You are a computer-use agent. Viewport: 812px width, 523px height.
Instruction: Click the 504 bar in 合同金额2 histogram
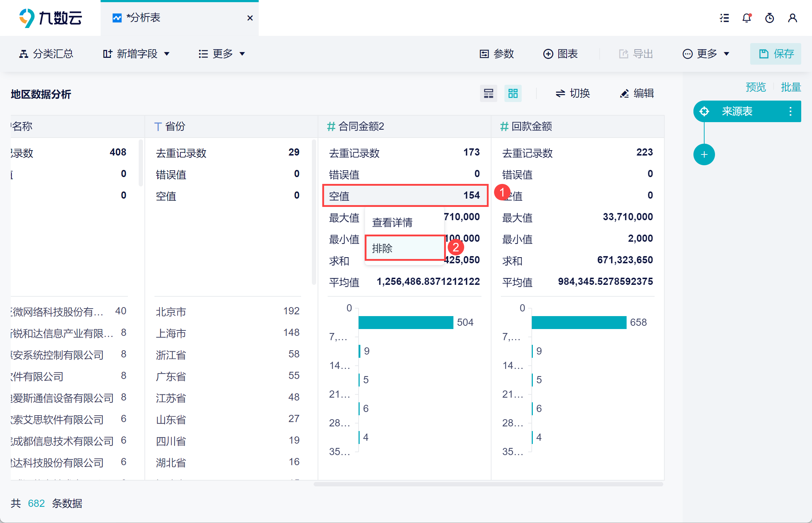[406, 322]
